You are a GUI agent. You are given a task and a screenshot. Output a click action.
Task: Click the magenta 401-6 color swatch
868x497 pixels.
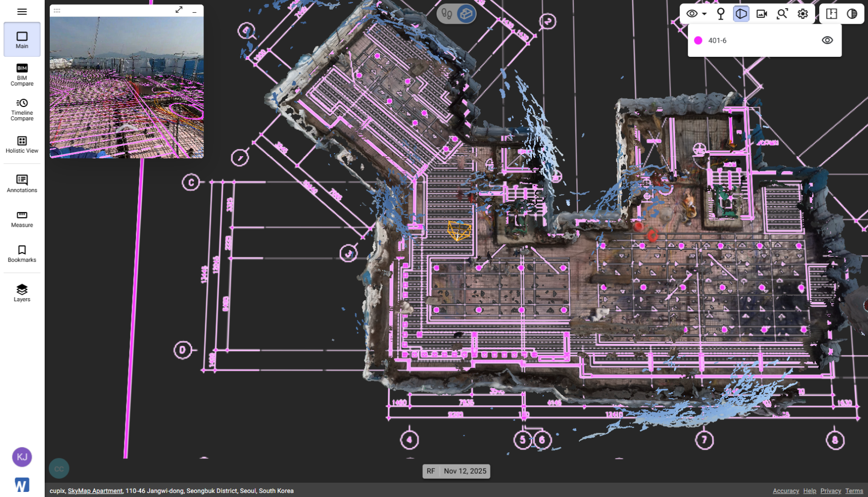(698, 41)
